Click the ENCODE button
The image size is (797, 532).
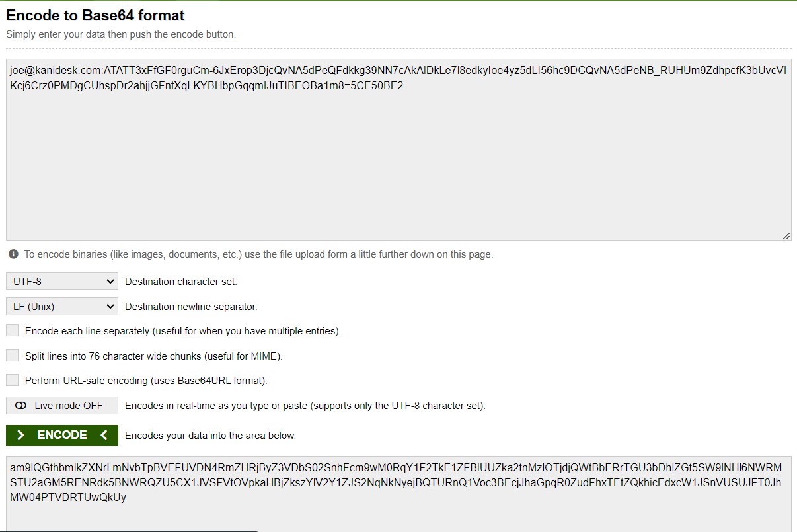point(62,435)
